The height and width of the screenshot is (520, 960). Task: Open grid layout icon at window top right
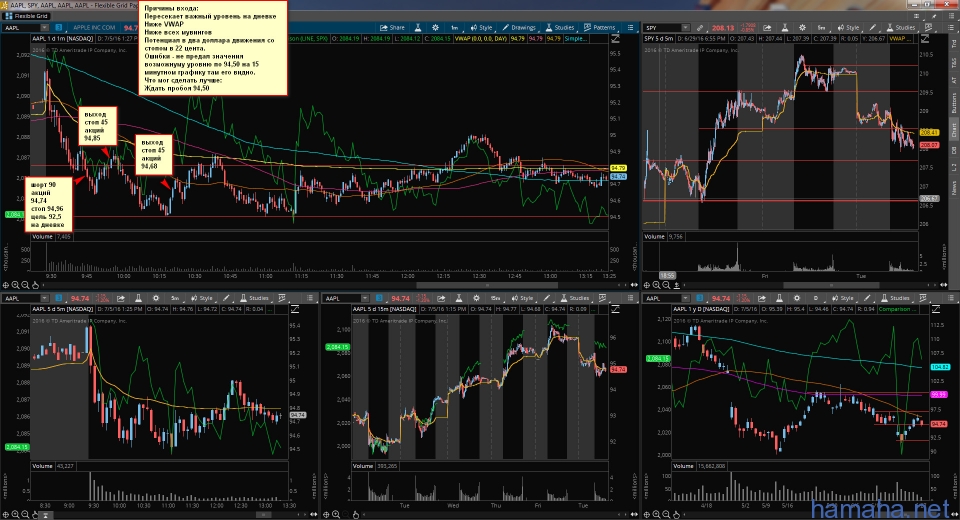tap(917, 17)
